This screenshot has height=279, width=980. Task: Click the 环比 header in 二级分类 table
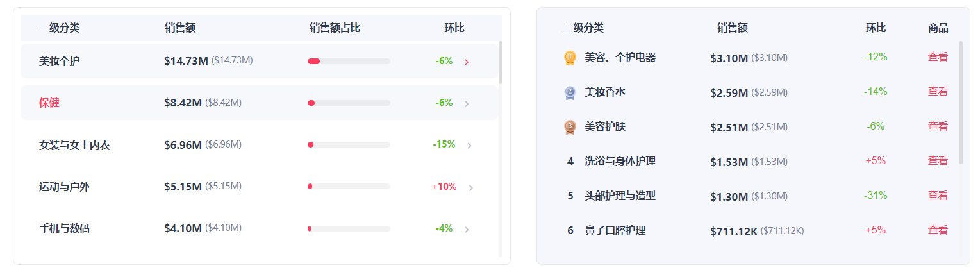876,28
